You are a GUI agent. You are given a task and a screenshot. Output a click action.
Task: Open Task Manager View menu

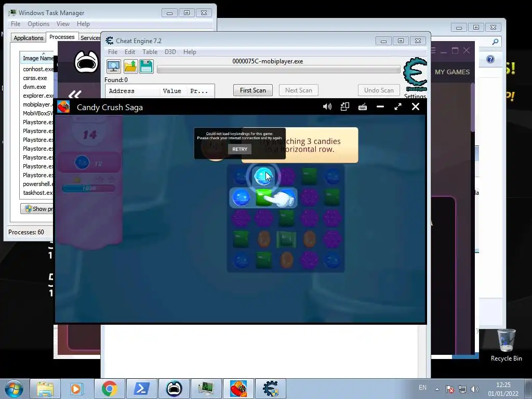click(63, 24)
